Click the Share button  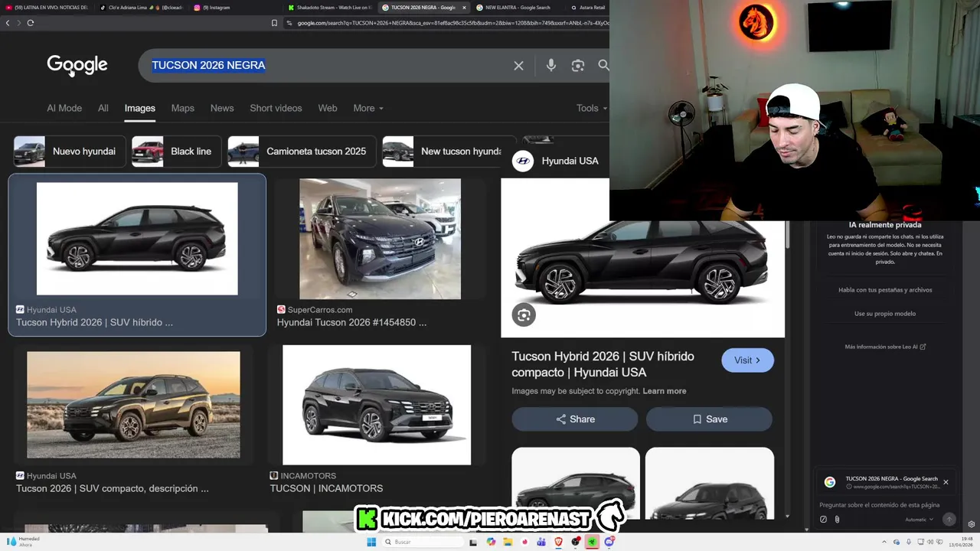coord(575,419)
